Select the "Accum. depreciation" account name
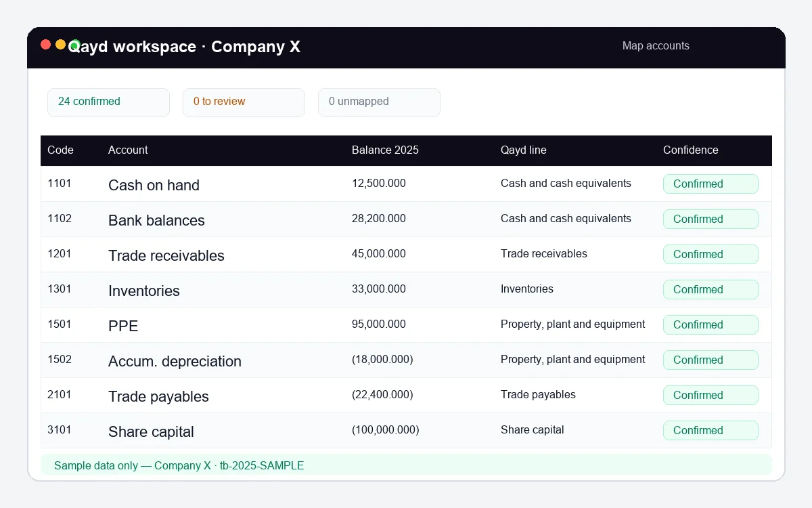The image size is (812, 508). (175, 361)
